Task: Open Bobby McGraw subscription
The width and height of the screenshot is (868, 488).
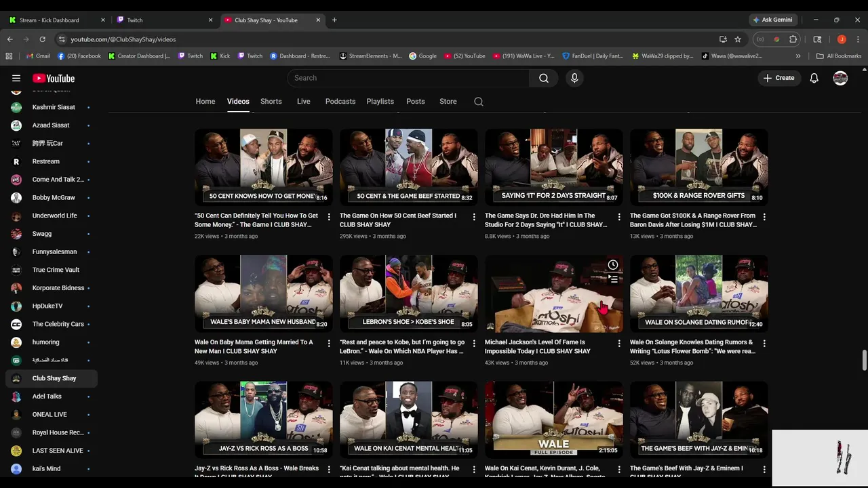Action: [52, 198]
